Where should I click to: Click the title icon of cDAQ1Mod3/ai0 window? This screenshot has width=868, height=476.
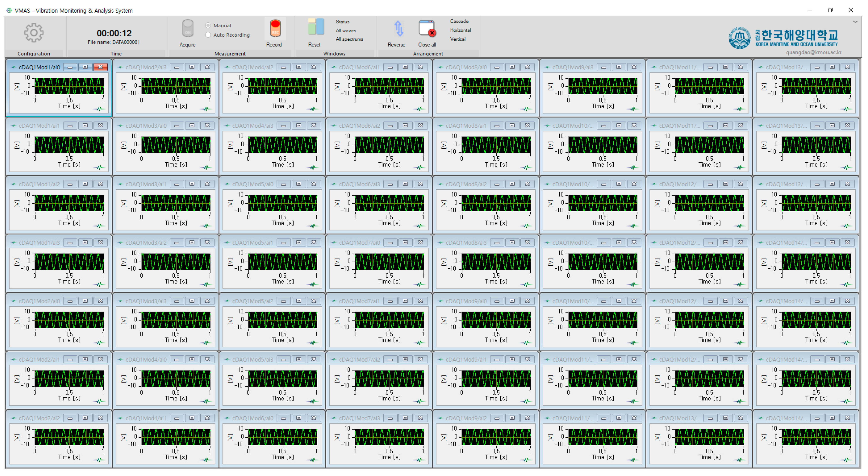(x=120, y=126)
